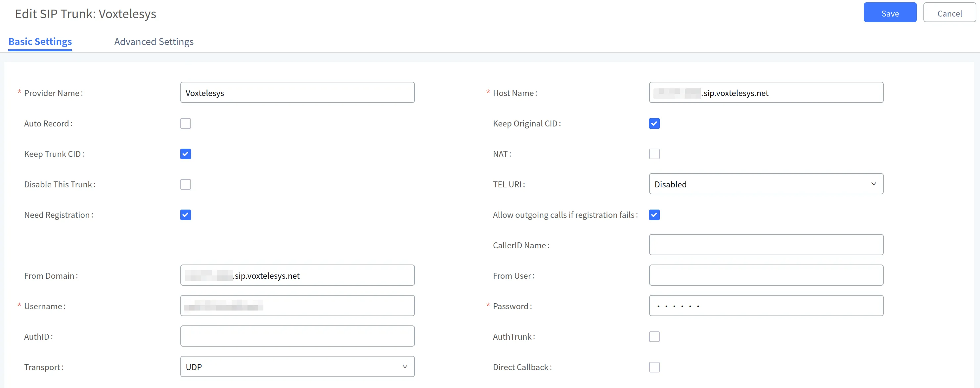The width and height of the screenshot is (980, 388).
Task: Uncheck Keep Trunk CID
Action: 185,154
